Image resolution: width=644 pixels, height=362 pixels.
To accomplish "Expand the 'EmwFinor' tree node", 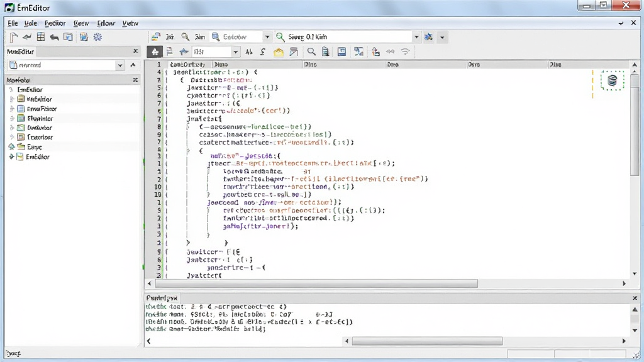I will [x=12, y=109].
